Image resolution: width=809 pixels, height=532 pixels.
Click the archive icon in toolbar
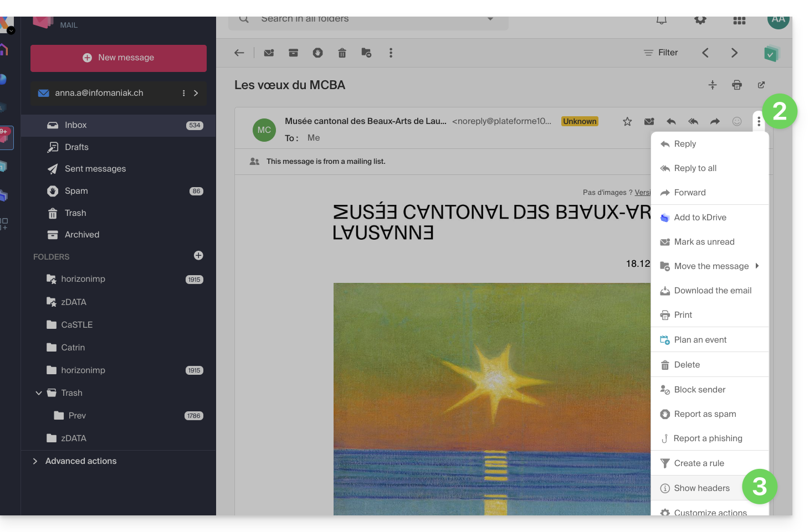[293, 53]
